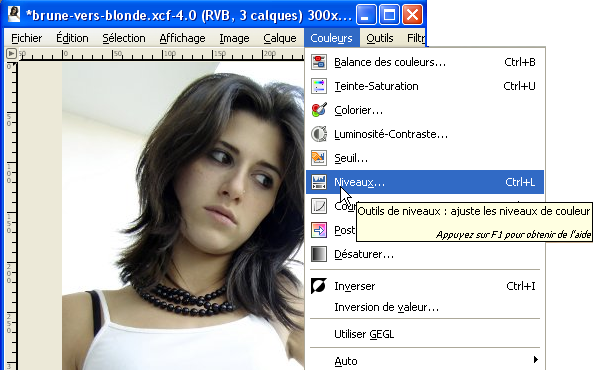Maximize the brune-vers-blonde window

coord(389,15)
